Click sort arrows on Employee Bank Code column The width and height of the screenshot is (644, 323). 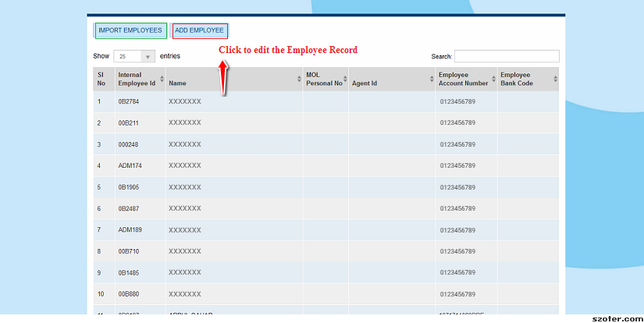coord(555,79)
